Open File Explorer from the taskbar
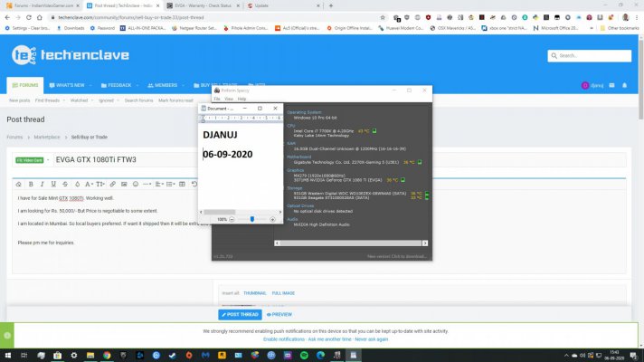Image resolution: width=644 pixels, height=362 pixels. click(90, 356)
